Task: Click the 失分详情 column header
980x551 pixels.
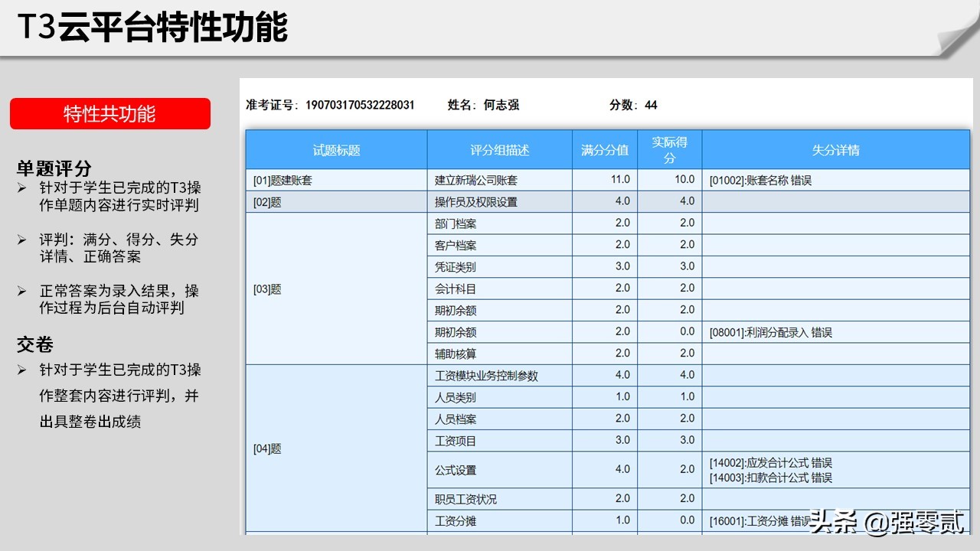Action: [x=833, y=150]
